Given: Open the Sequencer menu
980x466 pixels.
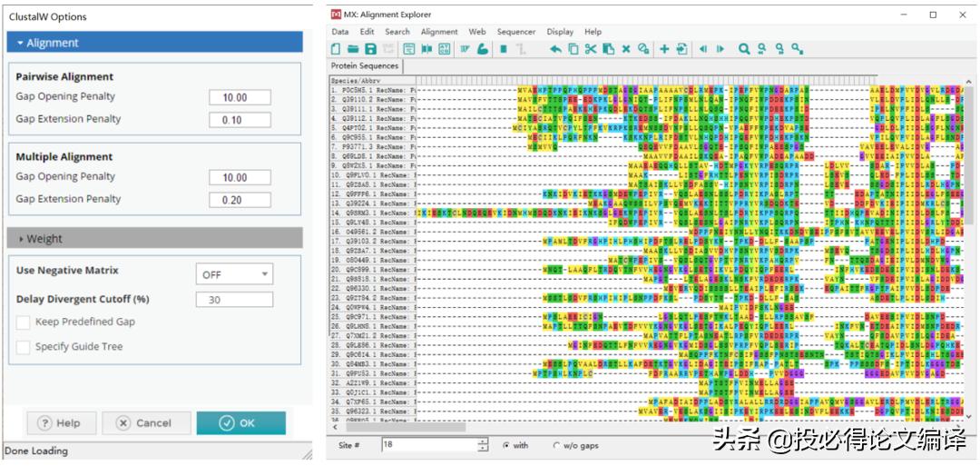Looking at the screenshot, I should (516, 32).
